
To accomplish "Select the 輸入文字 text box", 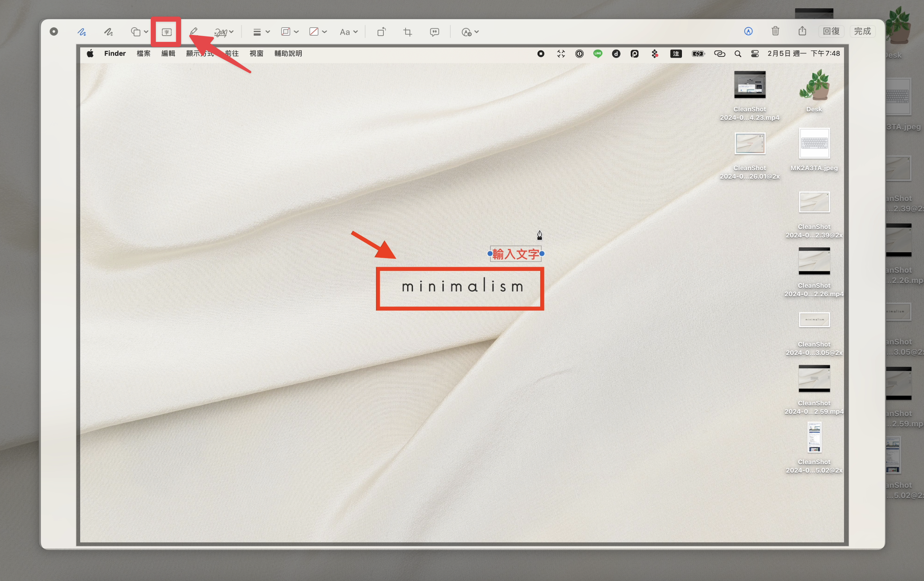I will pos(516,254).
